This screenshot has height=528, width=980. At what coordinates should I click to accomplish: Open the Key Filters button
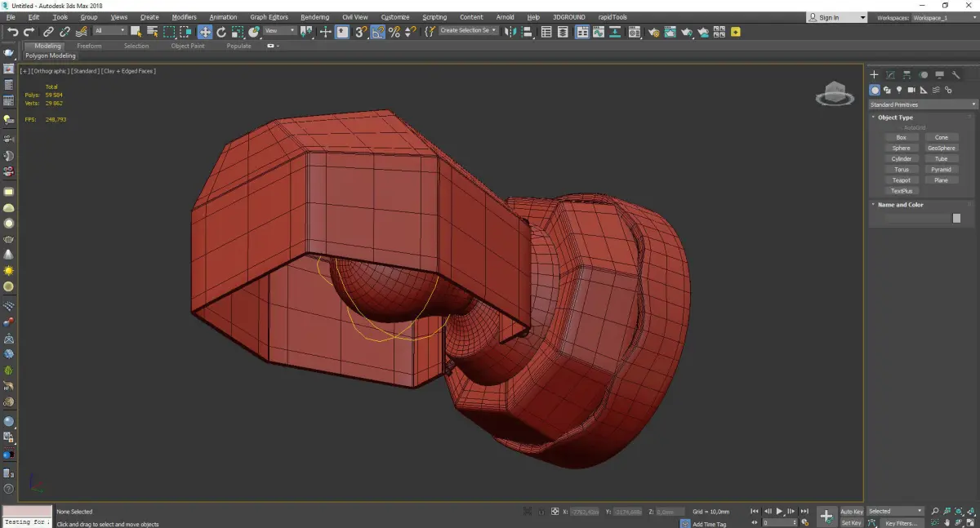click(x=901, y=523)
